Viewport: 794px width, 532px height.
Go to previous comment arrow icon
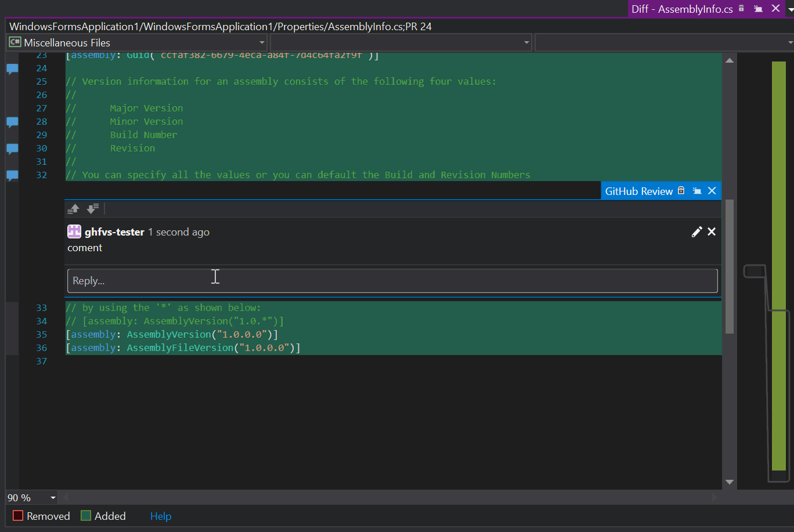point(74,209)
